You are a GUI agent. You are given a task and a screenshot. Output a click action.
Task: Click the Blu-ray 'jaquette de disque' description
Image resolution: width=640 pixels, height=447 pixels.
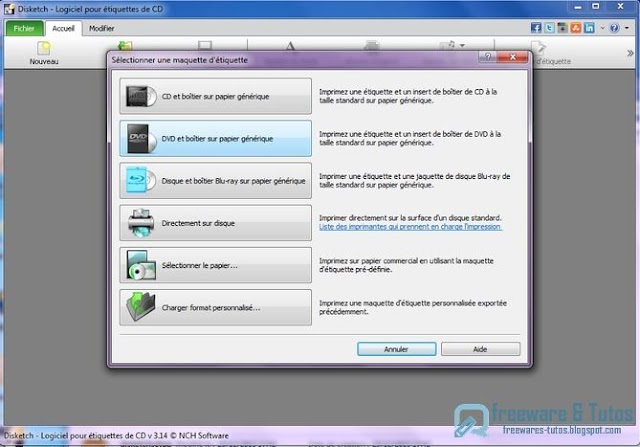[415, 180]
